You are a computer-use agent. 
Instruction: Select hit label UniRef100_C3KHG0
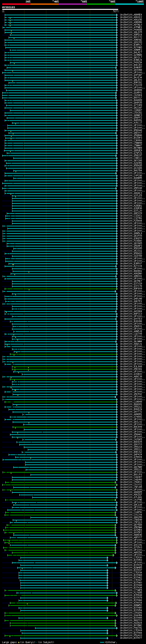[131, 140]
